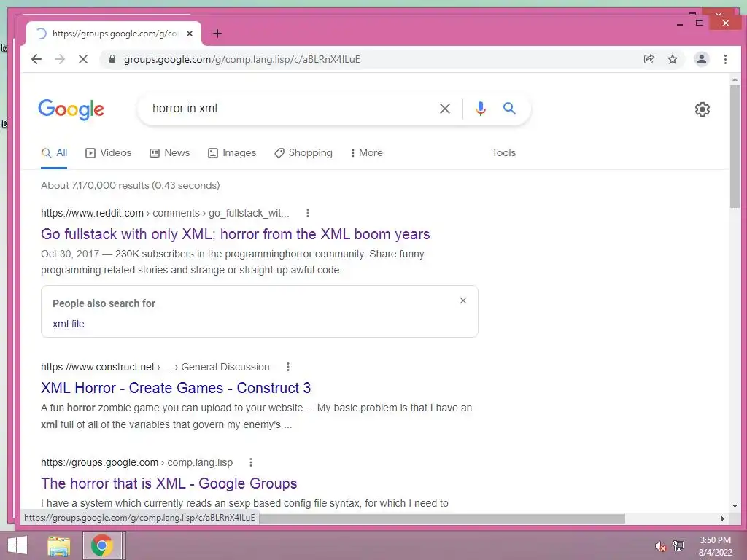This screenshot has height=560, width=747.
Task: Close the groups.google.com tab
Action: click(x=190, y=34)
